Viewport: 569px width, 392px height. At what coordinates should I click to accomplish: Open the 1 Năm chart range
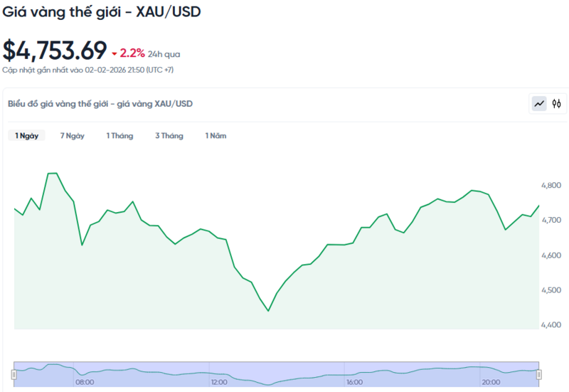click(216, 136)
